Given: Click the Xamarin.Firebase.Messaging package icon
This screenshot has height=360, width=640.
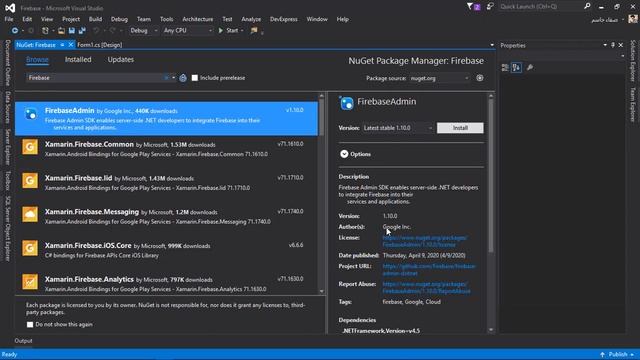Looking at the screenshot, I should (30, 214).
